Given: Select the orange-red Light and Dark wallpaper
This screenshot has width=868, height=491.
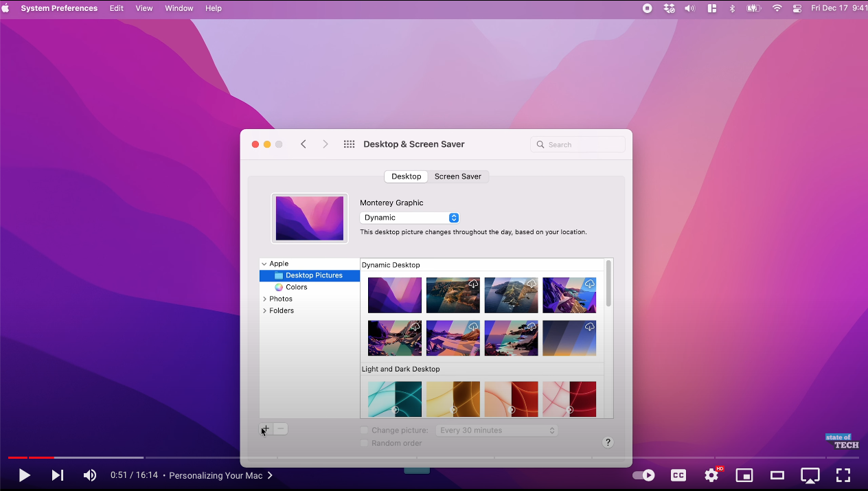Looking at the screenshot, I should point(512,399).
